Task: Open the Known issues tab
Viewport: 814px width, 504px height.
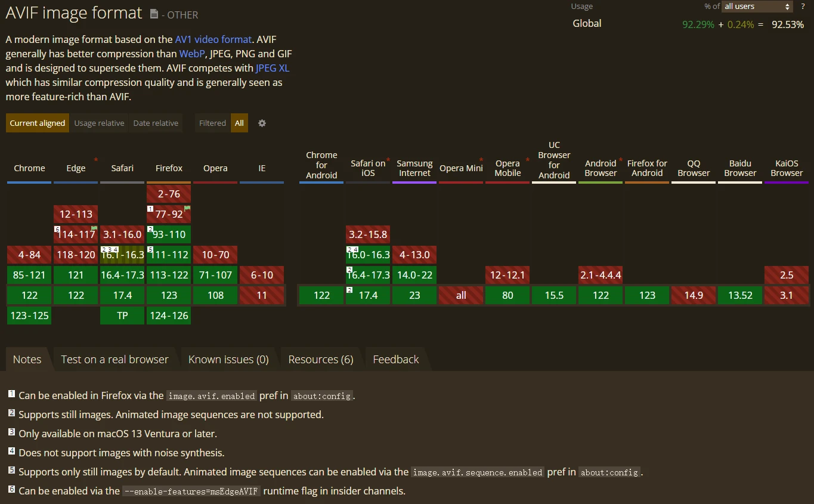Action: pyautogui.click(x=228, y=360)
